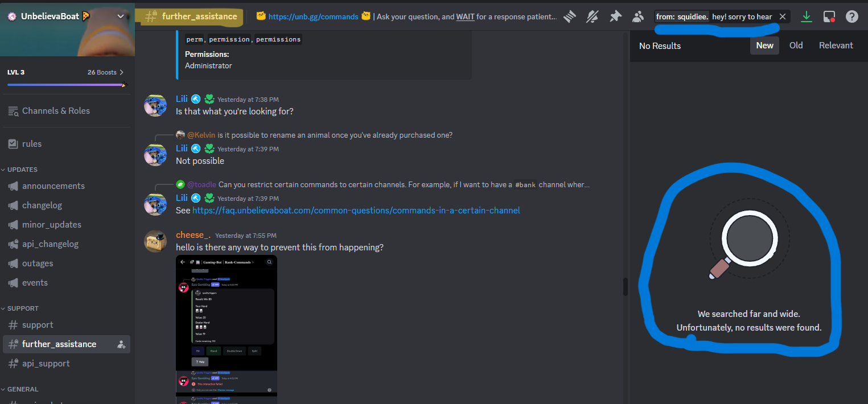The width and height of the screenshot is (868, 404).
Task: Click username cheese_.
Action: tap(193, 235)
